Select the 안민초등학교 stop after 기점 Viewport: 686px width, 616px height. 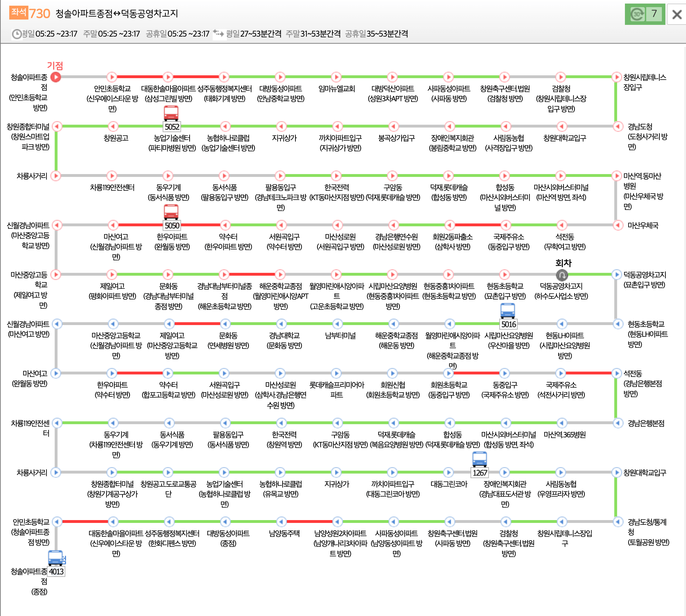(112, 77)
